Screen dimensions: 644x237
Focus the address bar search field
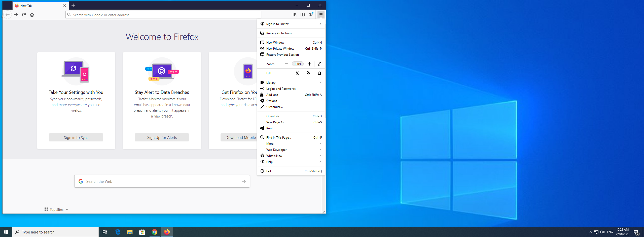click(x=163, y=15)
